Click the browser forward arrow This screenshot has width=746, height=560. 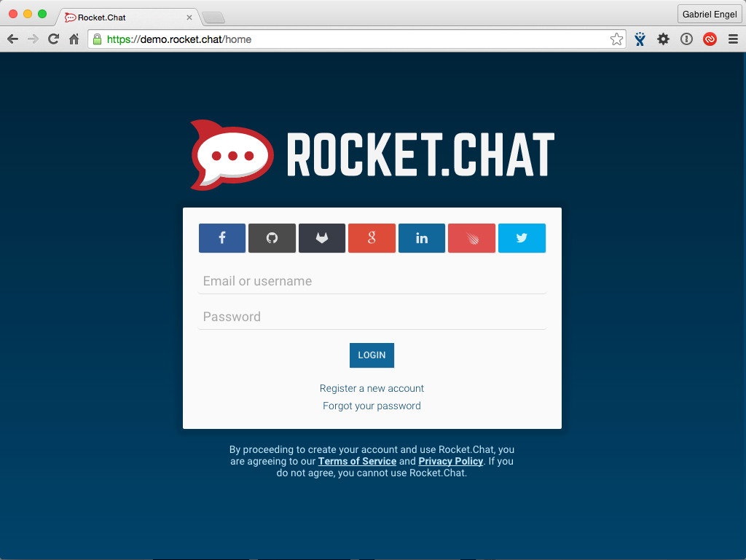point(33,39)
